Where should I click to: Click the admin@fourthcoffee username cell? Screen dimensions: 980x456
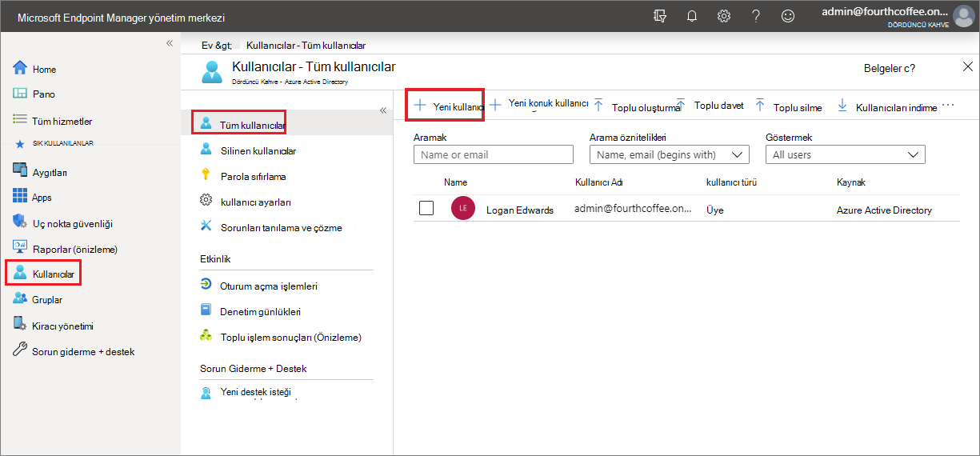coord(633,208)
